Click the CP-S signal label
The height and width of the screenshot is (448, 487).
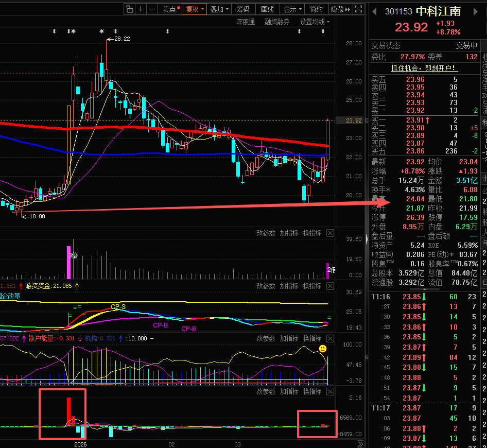[118, 306]
